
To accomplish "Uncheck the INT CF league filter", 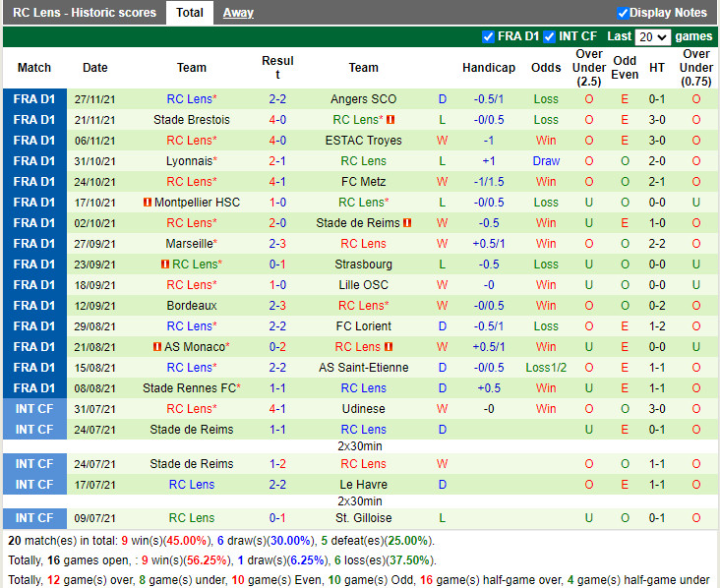I will tap(549, 36).
